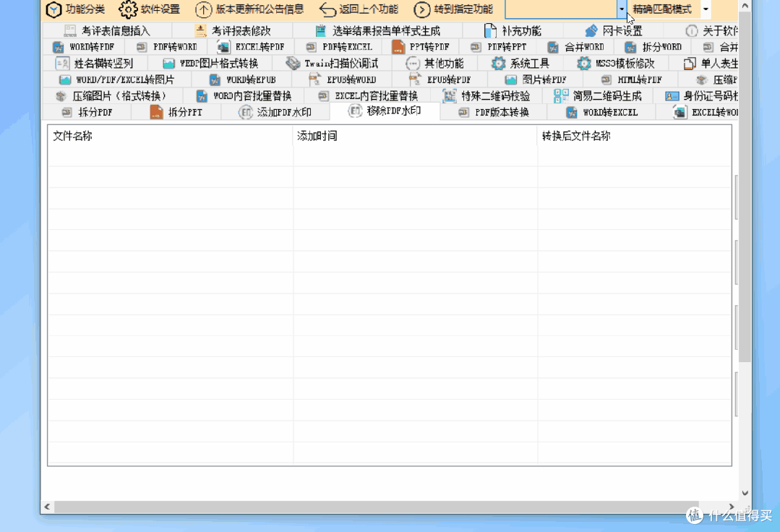This screenshot has width=780, height=532.
Task: Select the PDF转WORD tab icon
Action: click(x=142, y=47)
